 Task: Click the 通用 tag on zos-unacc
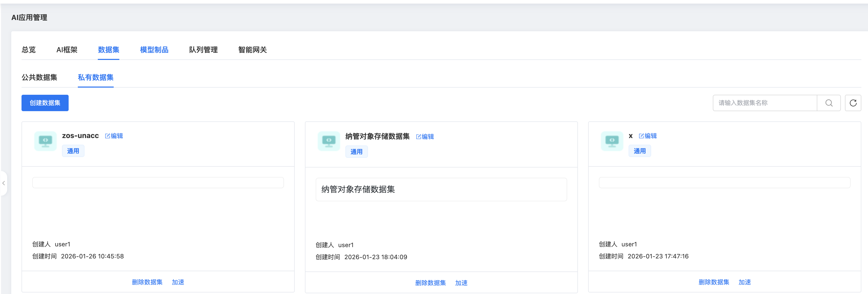(73, 151)
